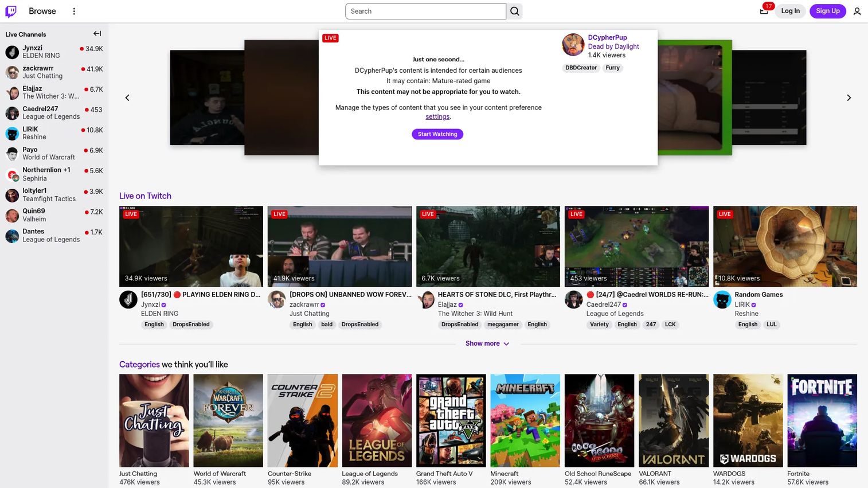Click the search magnifier button
This screenshot has width=868, height=488.
click(x=514, y=11)
